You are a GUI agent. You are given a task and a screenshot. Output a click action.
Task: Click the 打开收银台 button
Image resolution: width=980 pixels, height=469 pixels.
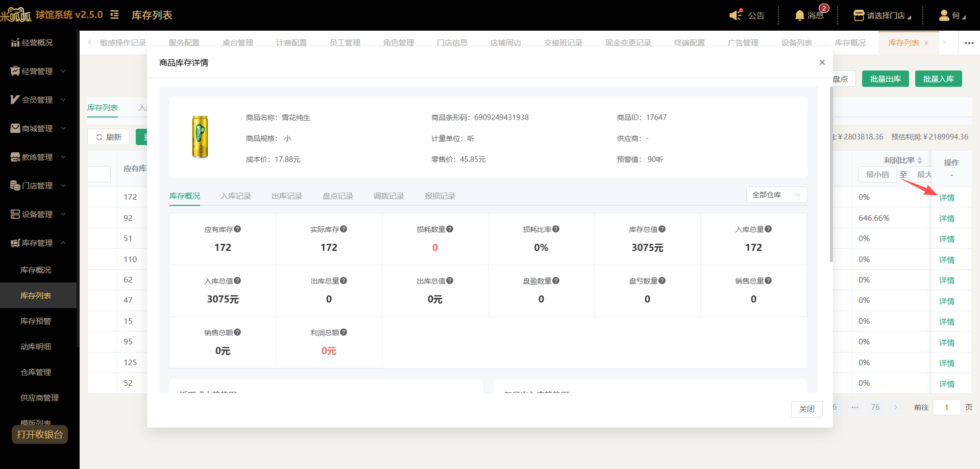point(40,435)
